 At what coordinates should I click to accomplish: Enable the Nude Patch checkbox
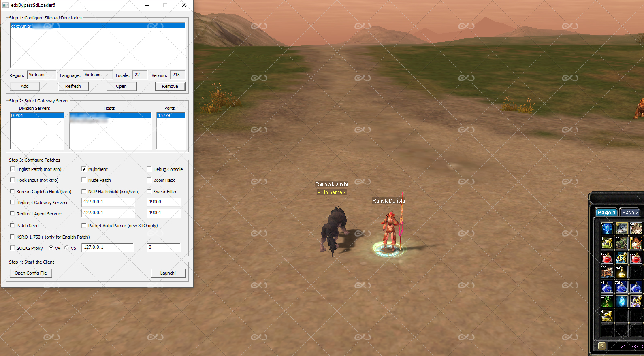click(x=84, y=180)
